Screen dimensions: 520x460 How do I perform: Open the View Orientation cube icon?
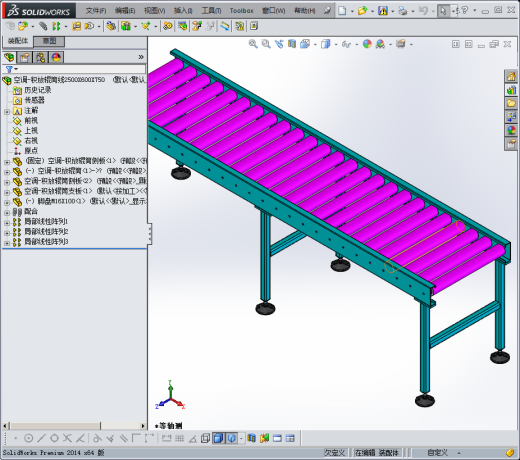[x=305, y=44]
